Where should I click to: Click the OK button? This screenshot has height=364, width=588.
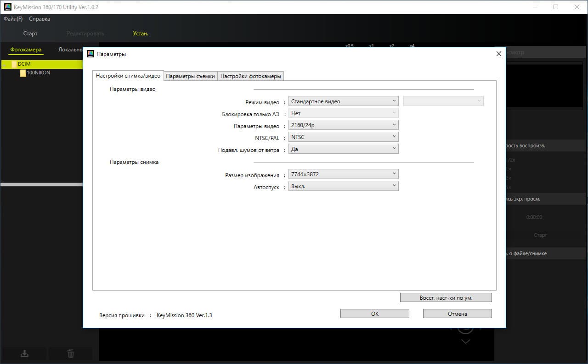(x=375, y=314)
